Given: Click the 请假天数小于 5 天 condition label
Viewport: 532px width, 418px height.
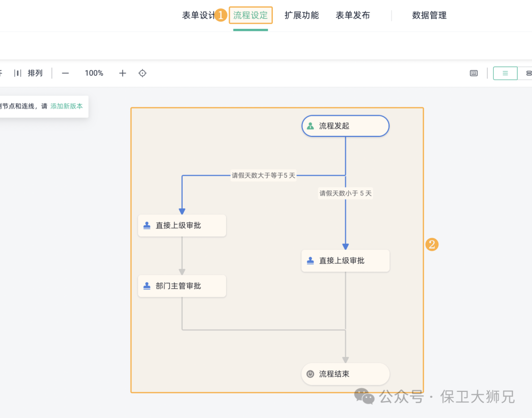Looking at the screenshot, I should [x=345, y=193].
